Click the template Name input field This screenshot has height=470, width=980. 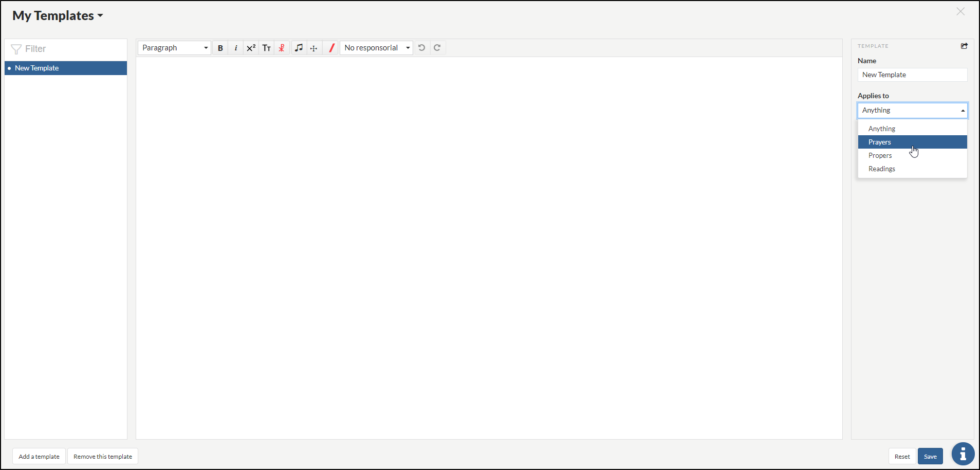click(912, 75)
